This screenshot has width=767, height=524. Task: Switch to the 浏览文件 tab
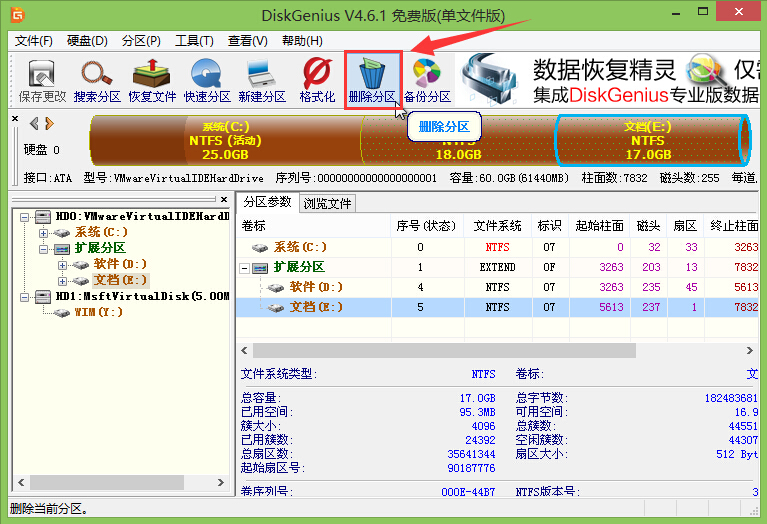coord(327,203)
